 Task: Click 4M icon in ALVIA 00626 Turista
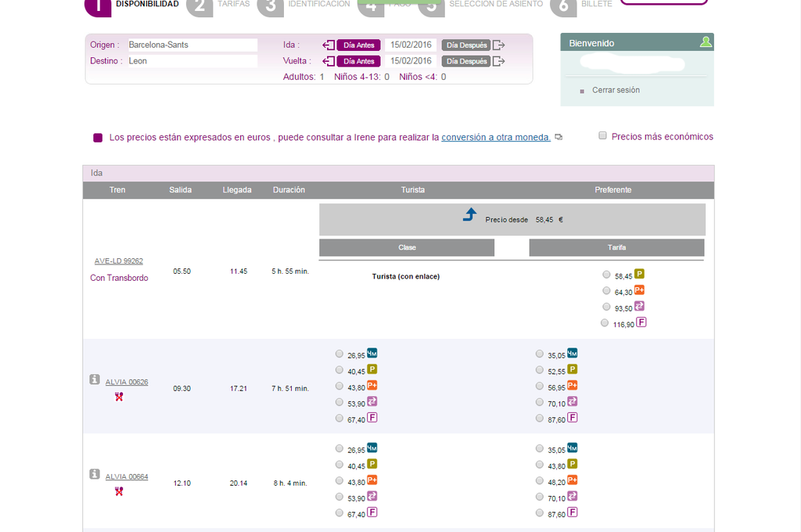(372, 353)
